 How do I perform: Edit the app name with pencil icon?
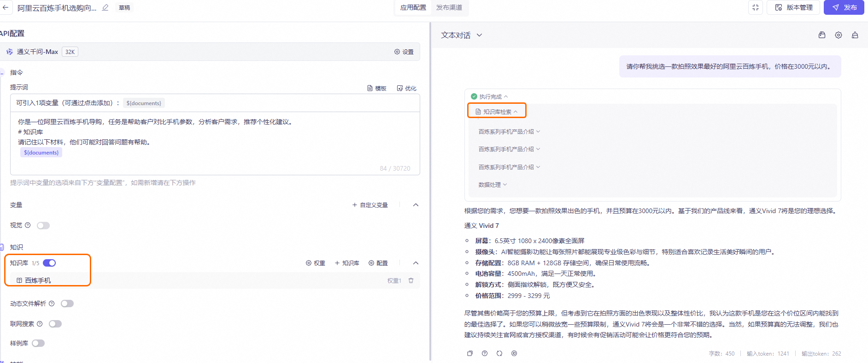pyautogui.click(x=106, y=7)
